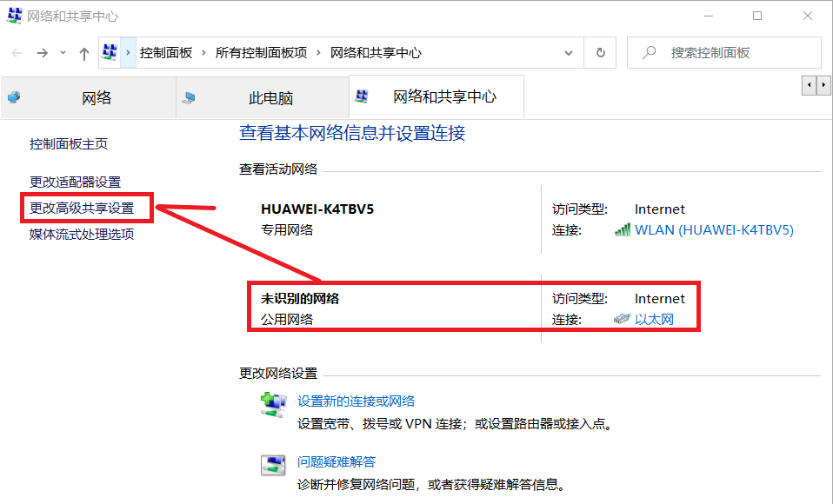Open 更改适配器设置 link

click(x=75, y=182)
